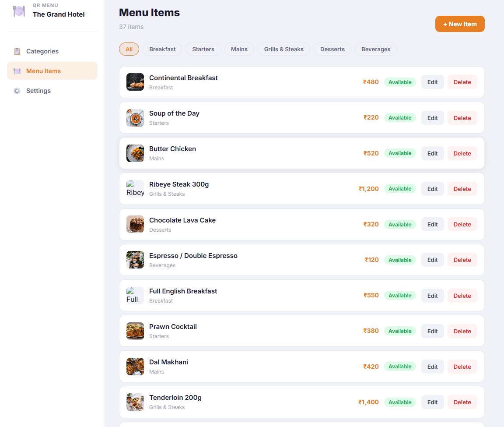
Task: Open Chocolate Lava Cake thumbnail image
Action: [135, 224]
